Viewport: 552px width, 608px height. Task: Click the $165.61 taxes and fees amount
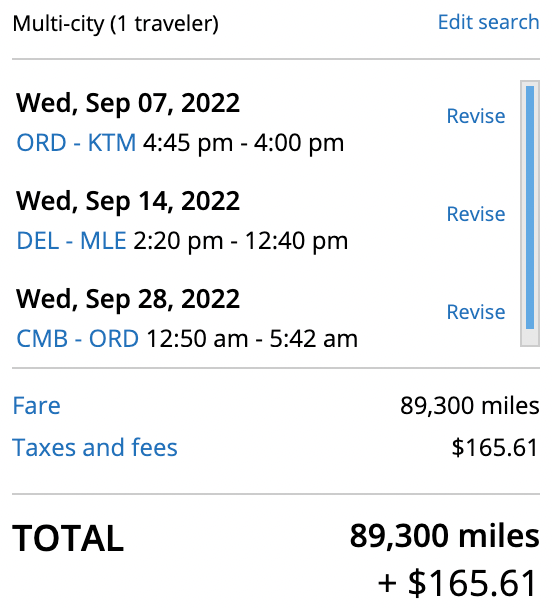click(495, 448)
